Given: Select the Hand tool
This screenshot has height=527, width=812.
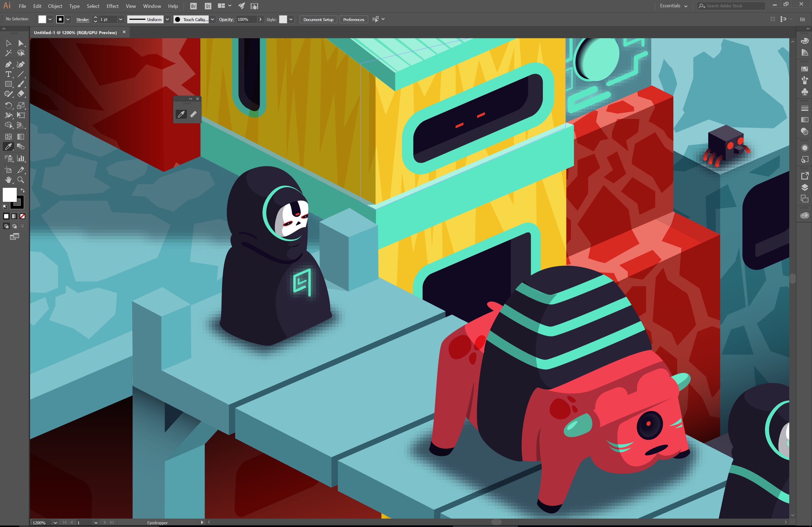Looking at the screenshot, I should click(x=8, y=180).
